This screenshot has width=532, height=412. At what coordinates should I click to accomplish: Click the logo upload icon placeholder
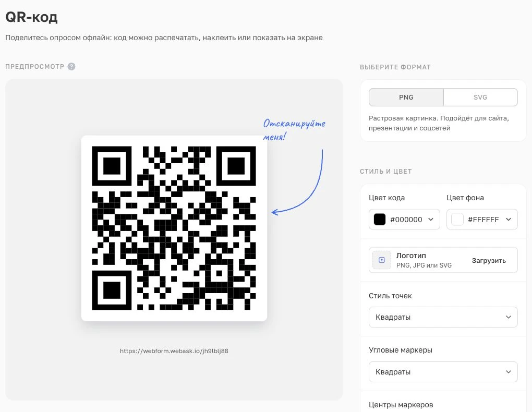coord(382,260)
